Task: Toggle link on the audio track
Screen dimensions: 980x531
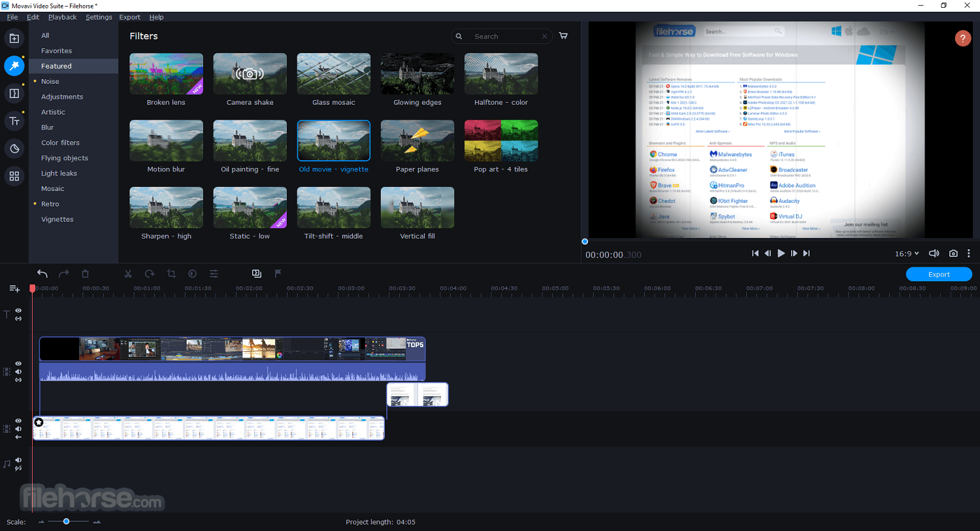Action: (18, 468)
